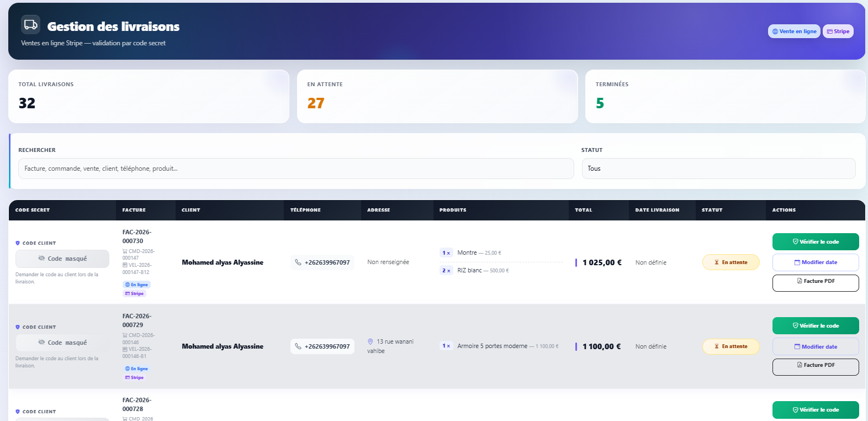The height and width of the screenshot is (421, 868).
Task: Click shield icon beside Code client for FAC-2026-000729
Action: point(18,327)
